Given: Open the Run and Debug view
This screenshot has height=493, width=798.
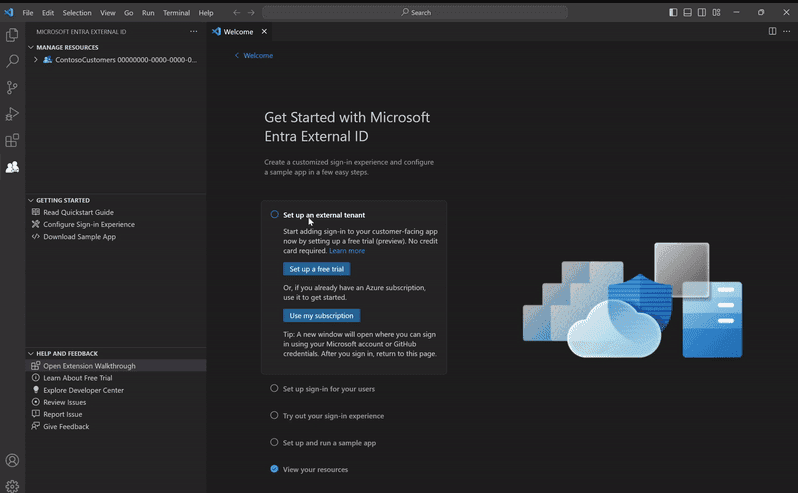Looking at the screenshot, I should pos(12,114).
